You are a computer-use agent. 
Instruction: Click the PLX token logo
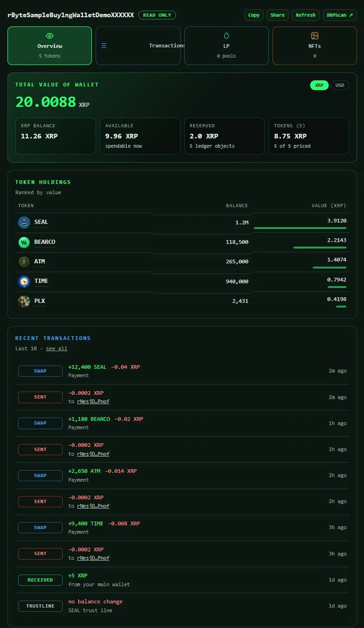point(24,301)
